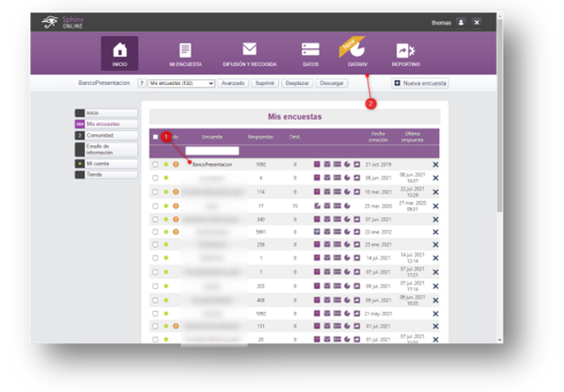Click the '70' Dest. value
Viewport: 564px width, 392px height.
pyautogui.click(x=295, y=207)
